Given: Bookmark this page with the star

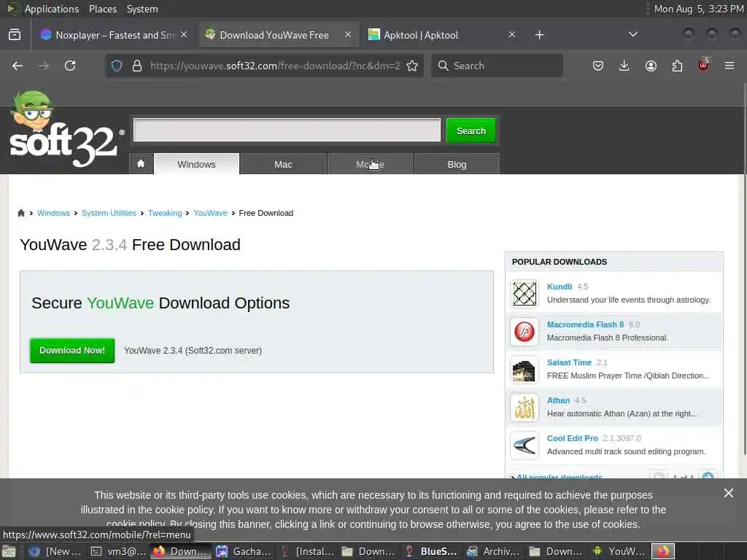Looking at the screenshot, I should click(413, 66).
